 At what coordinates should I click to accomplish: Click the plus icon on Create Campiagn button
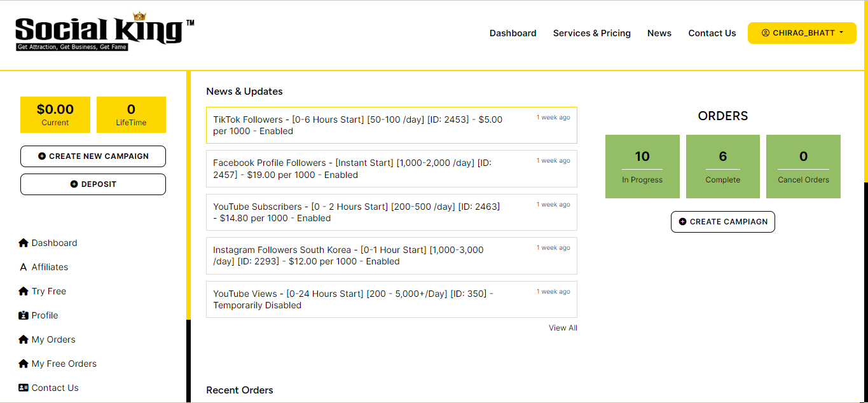[x=683, y=222]
